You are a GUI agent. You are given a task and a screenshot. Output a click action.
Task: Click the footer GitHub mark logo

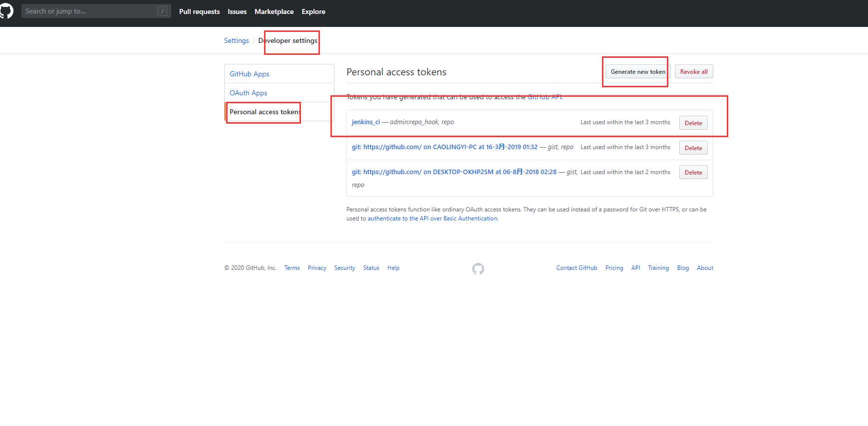coord(478,269)
